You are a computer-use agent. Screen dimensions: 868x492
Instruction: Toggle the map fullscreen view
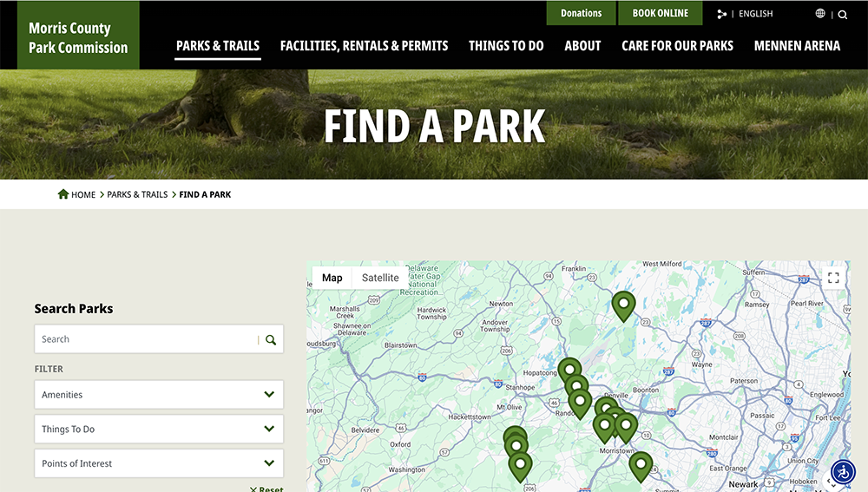(833, 278)
